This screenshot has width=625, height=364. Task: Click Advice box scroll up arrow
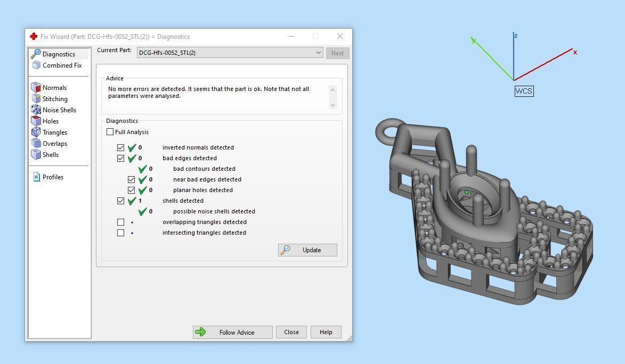tap(333, 90)
